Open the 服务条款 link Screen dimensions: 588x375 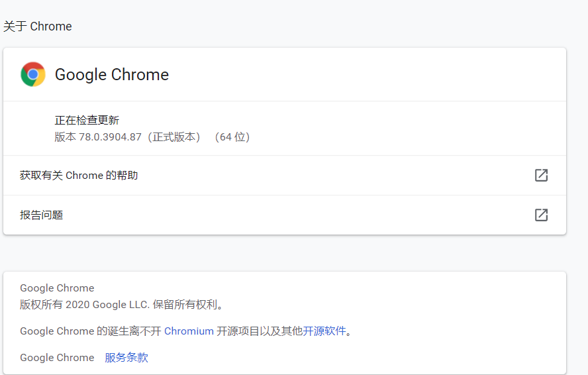126,357
